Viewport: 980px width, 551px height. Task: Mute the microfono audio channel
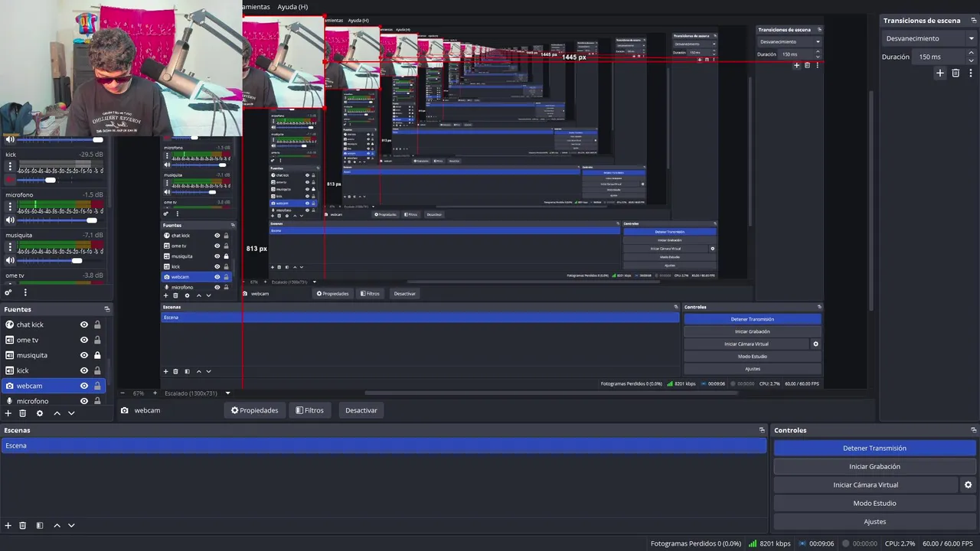coord(10,220)
